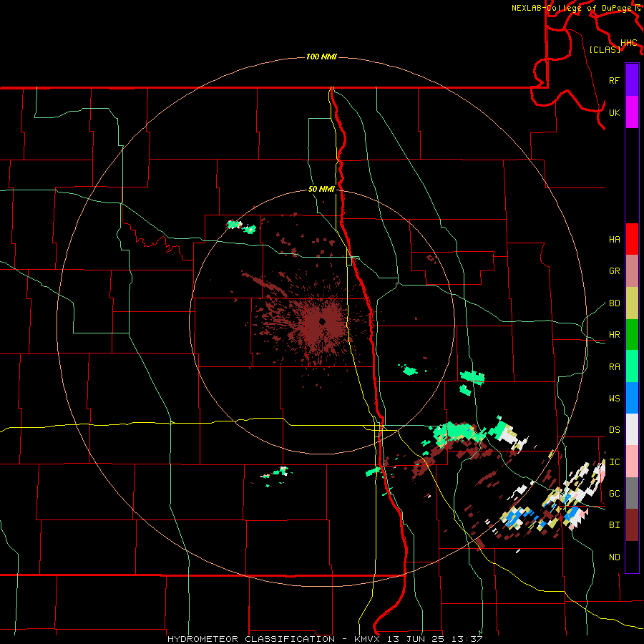Image resolution: width=644 pixels, height=644 pixels.
Task: Click the dark green HR legend swatch
Action: [632, 335]
